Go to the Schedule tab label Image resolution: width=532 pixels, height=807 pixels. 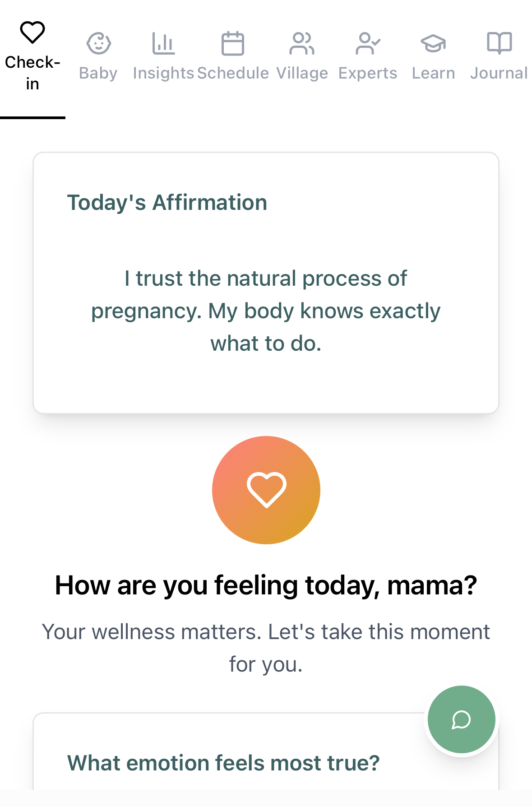click(233, 73)
